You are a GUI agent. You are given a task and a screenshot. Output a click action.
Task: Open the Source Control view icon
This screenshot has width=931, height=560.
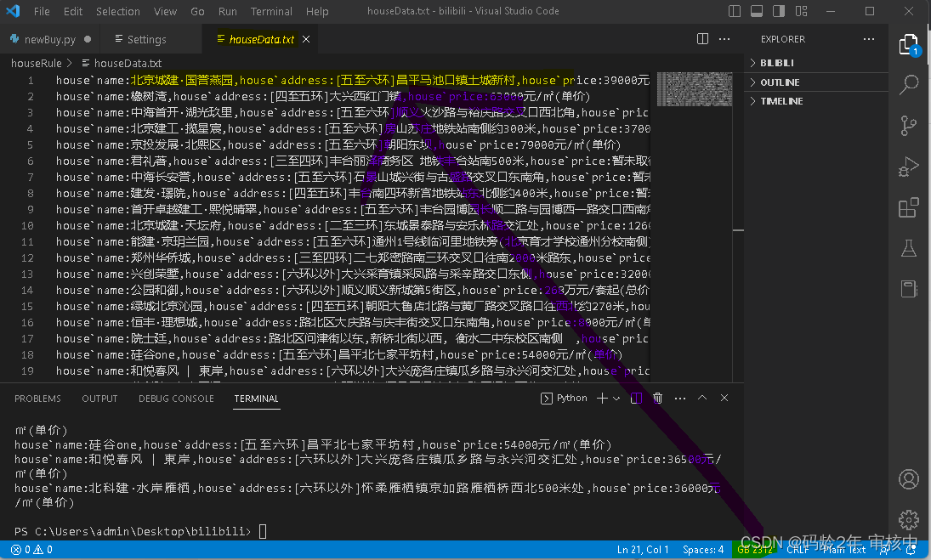(x=908, y=125)
